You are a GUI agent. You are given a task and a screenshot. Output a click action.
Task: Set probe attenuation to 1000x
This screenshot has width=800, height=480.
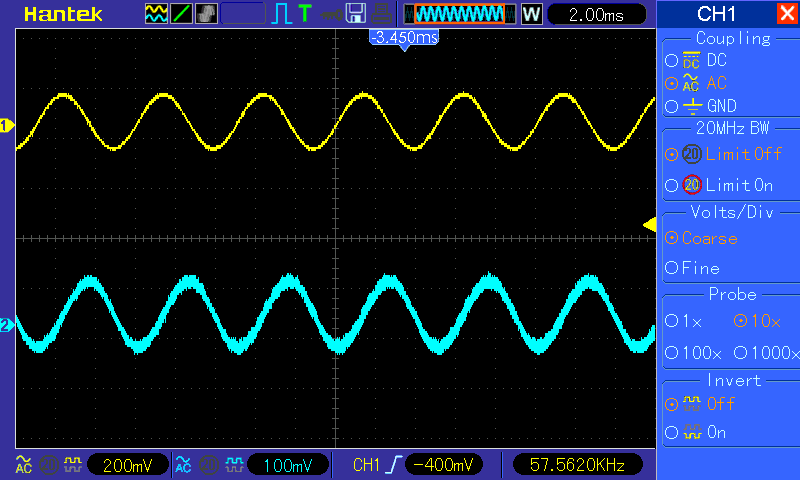[x=766, y=352]
